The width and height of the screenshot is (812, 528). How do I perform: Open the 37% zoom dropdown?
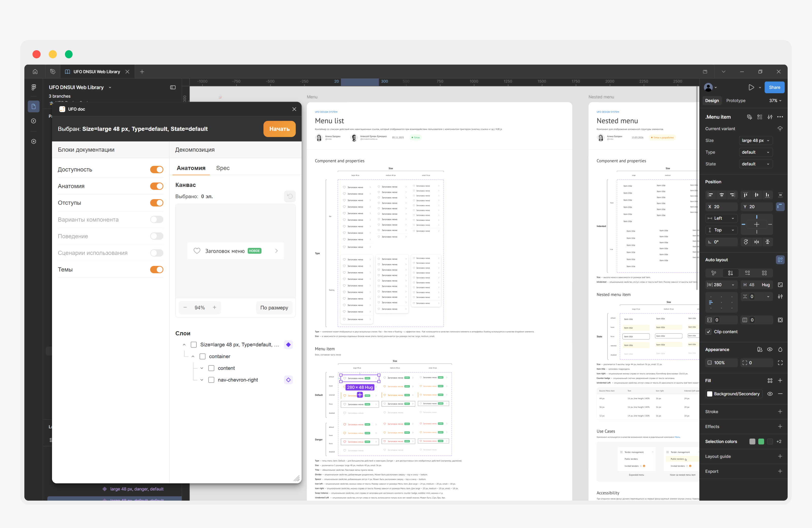[x=775, y=101]
